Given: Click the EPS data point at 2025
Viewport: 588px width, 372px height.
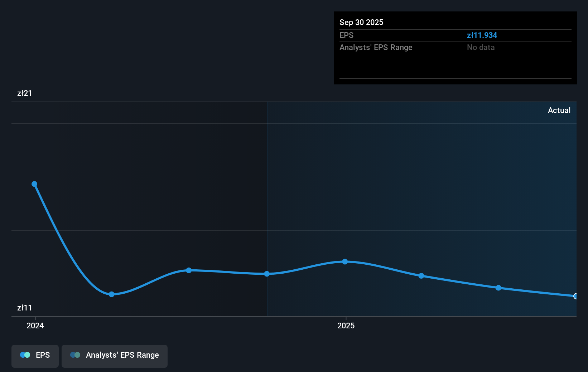Looking at the screenshot, I should coord(345,261).
